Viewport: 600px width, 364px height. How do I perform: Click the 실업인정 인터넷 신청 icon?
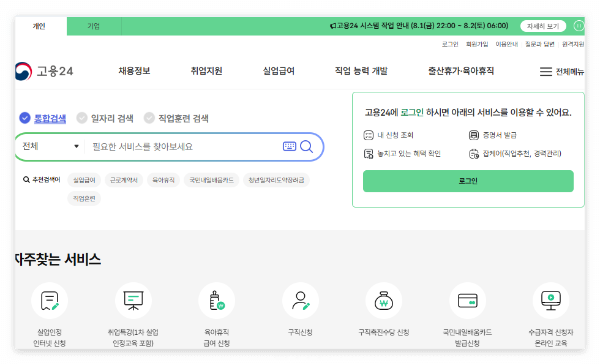coord(50,301)
